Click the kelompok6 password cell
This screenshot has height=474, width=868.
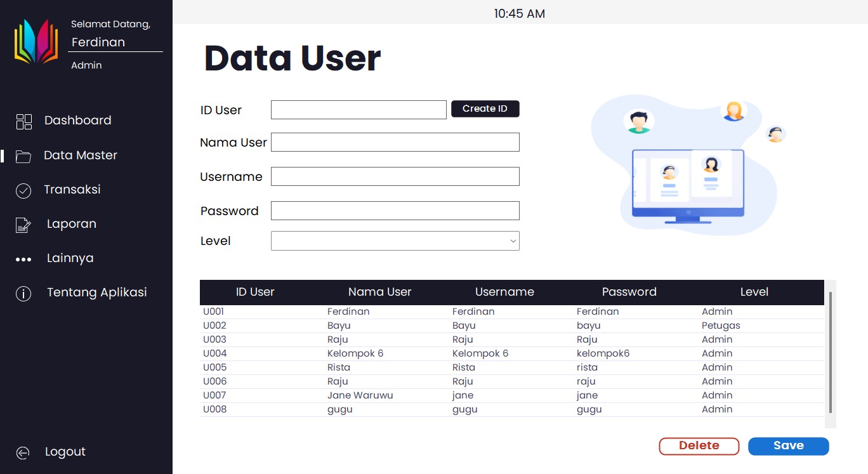click(603, 353)
